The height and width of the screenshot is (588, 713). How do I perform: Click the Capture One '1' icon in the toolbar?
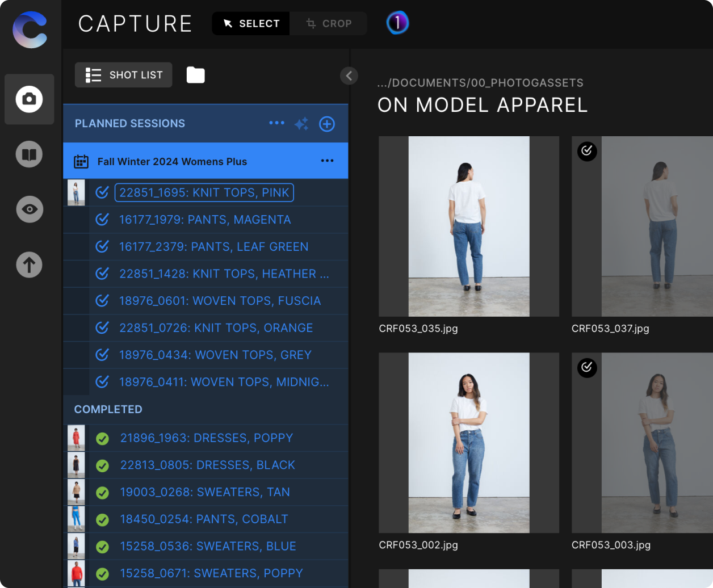(397, 23)
